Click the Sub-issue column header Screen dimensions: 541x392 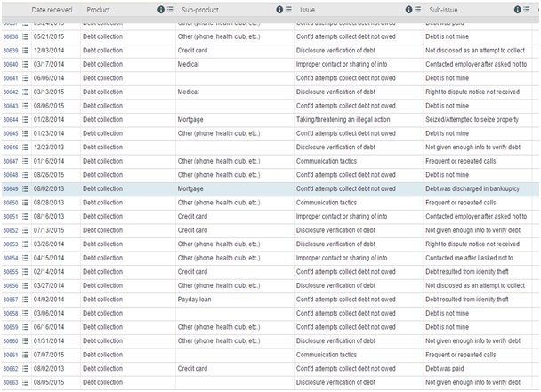coord(444,10)
